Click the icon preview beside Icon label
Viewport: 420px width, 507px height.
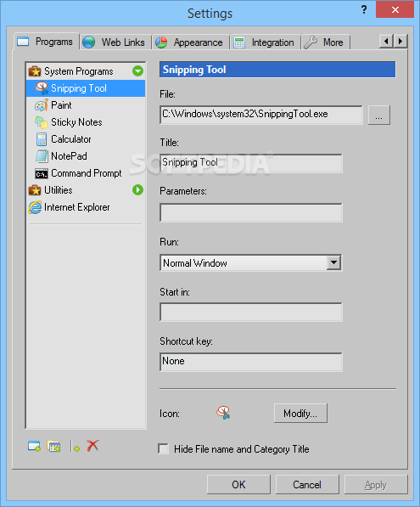tap(223, 413)
